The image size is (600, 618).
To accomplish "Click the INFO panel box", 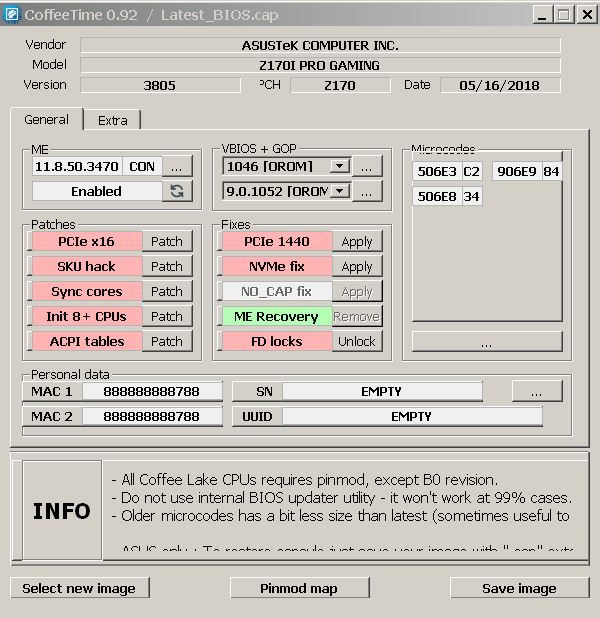I will (62, 510).
